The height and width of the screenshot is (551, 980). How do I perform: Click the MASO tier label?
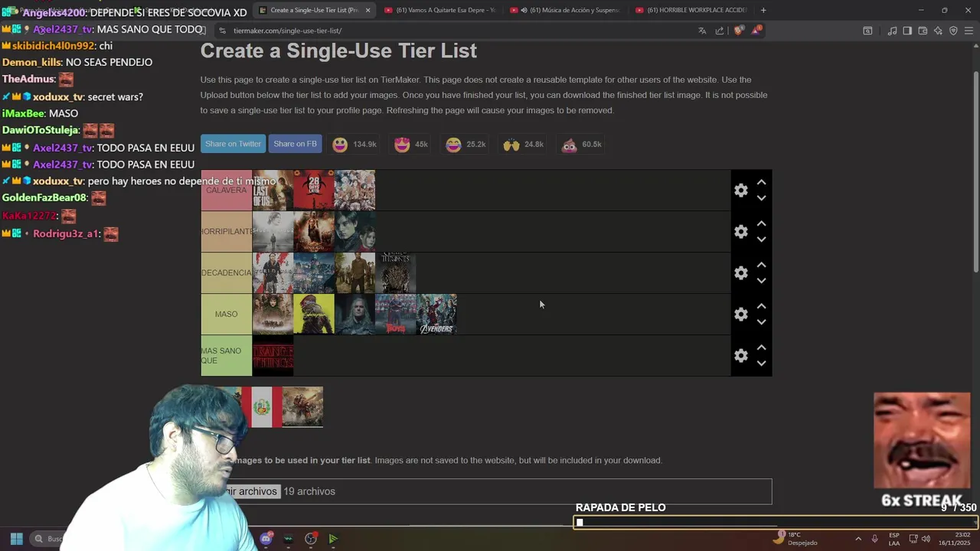click(x=227, y=315)
